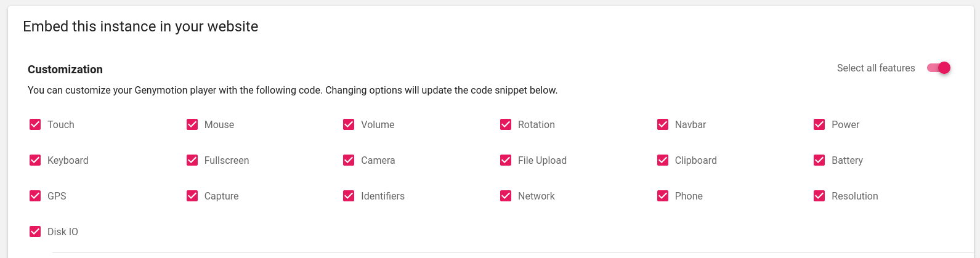Uncheck the Touch checkbox
The image size is (980, 258).
click(35, 124)
